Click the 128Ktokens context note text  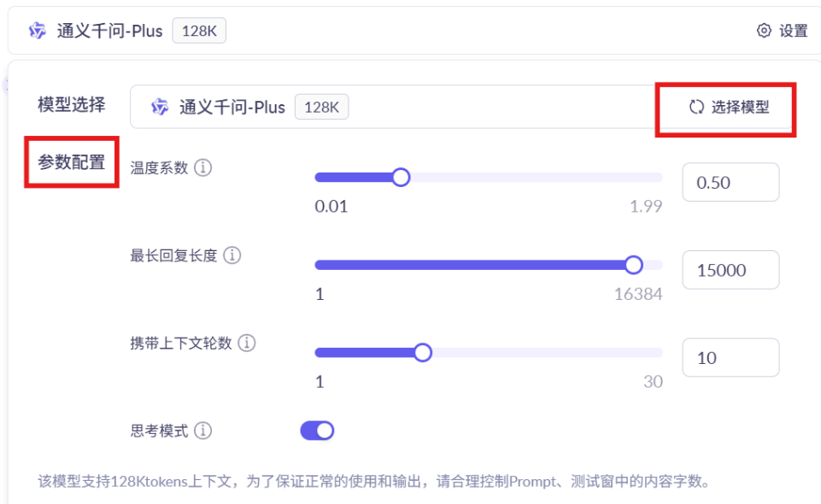tap(374, 481)
